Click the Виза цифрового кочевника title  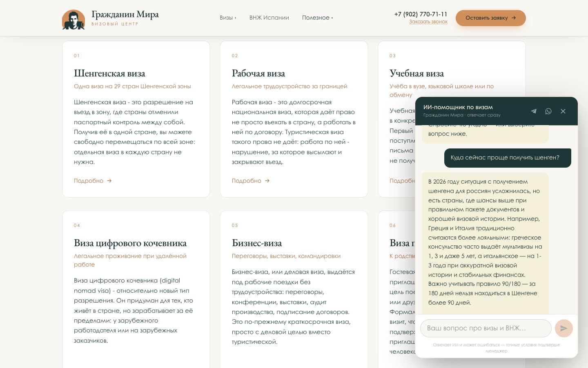click(x=130, y=243)
